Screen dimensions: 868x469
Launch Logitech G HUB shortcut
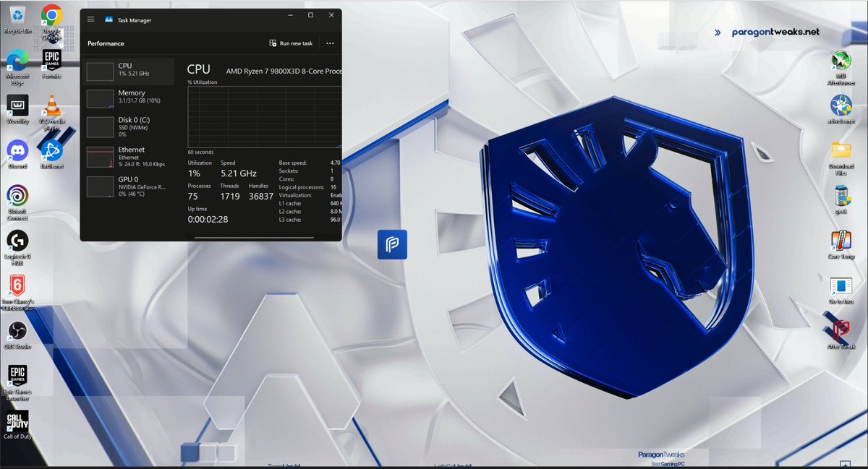click(17, 248)
